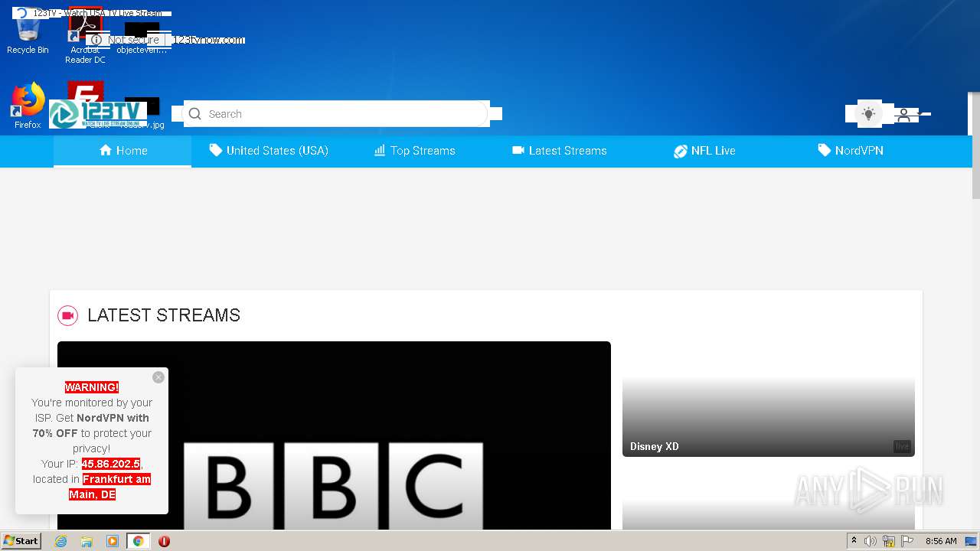Viewport: 980px width, 551px height.
Task: Switch to Chrome in the taskbar
Action: pos(138,541)
